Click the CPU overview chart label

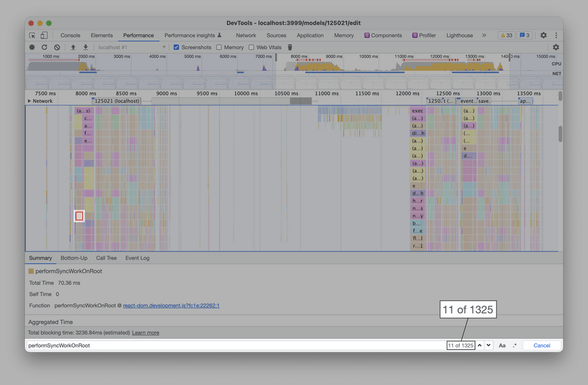coord(556,64)
